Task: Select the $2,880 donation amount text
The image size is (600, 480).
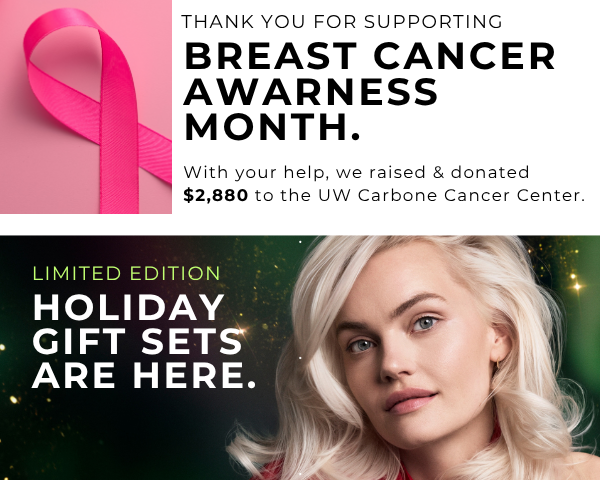Action: [x=215, y=195]
